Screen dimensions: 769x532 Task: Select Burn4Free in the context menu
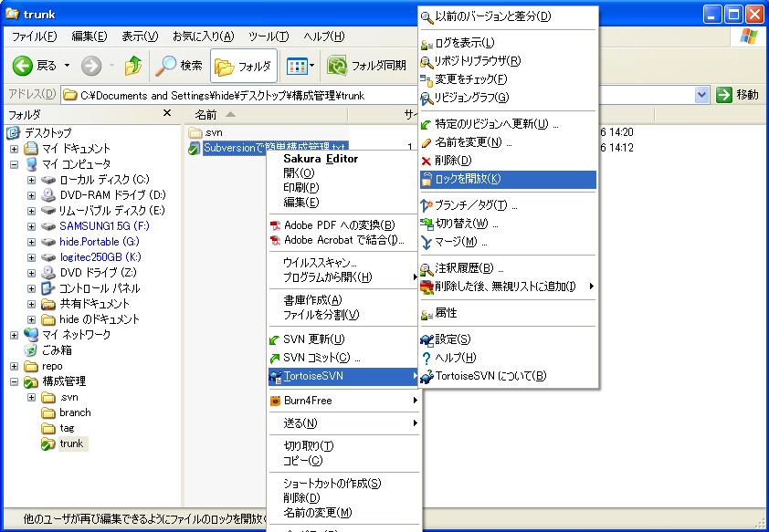click(x=308, y=400)
